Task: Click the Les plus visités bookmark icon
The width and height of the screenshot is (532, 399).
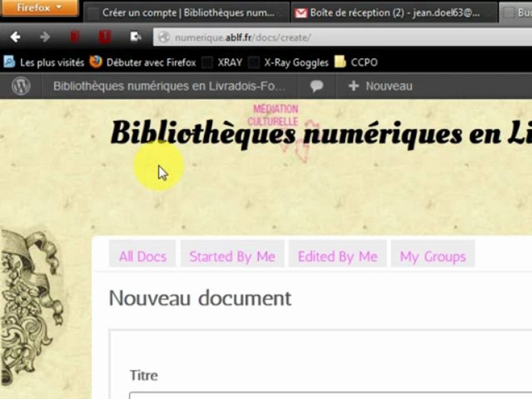Action: tap(9, 62)
